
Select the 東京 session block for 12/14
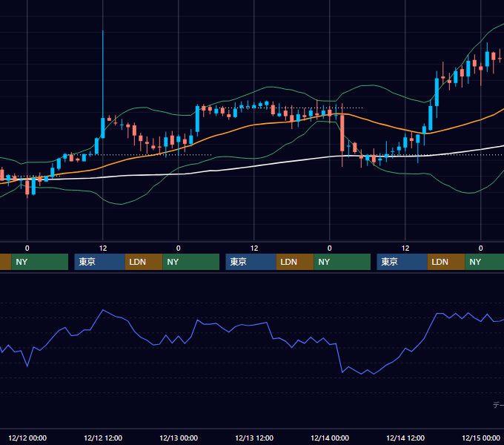tap(402, 262)
